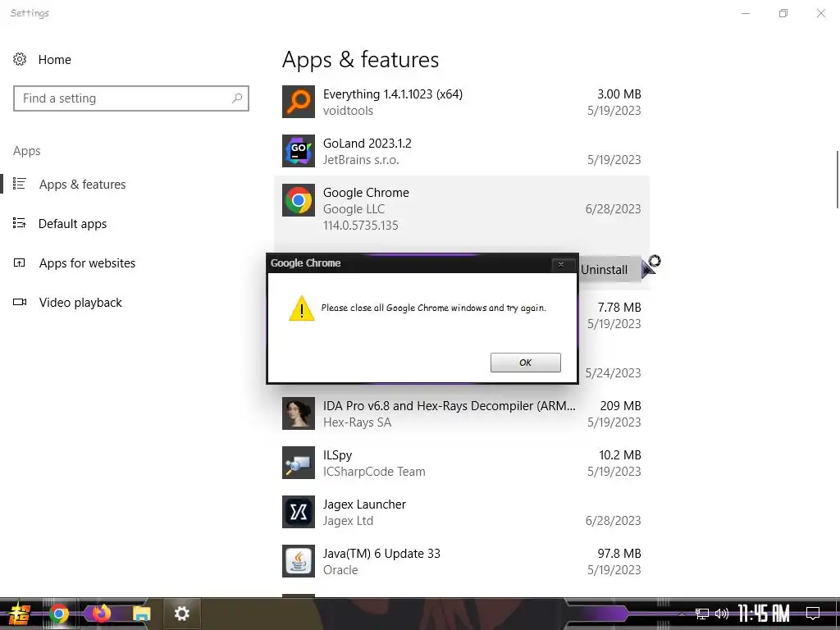This screenshot has height=630, width=840.
Task: Show hidden tray icons chevron
Action: coord(682,614)
